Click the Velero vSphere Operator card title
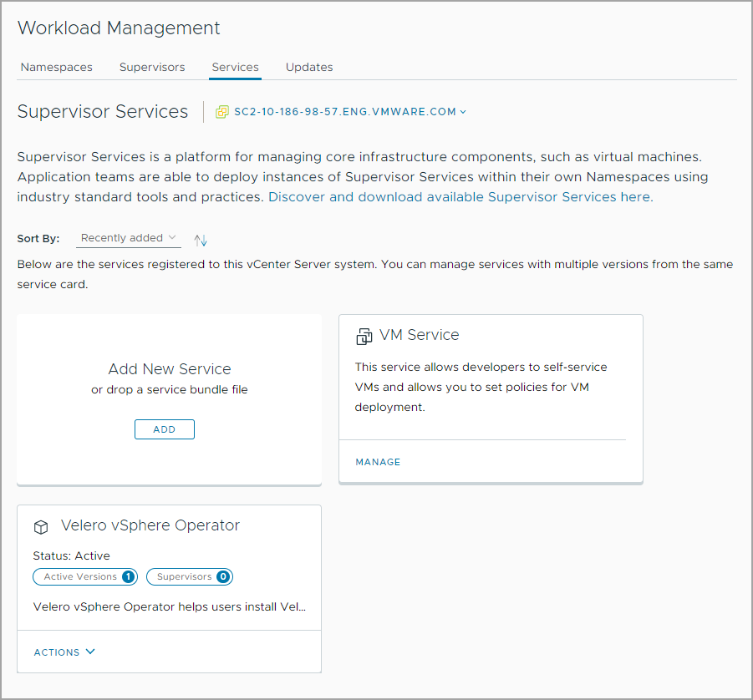Viewport: 753px width, 700px height. click(x=150, y=525)
